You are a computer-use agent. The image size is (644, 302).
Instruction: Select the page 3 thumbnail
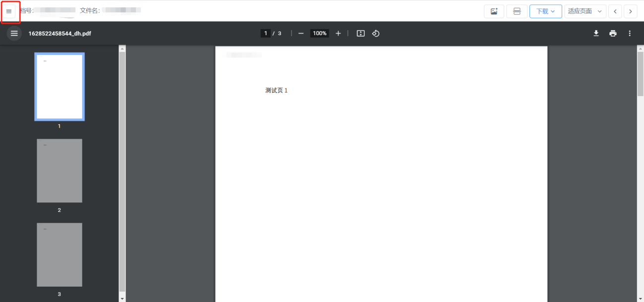[x=59, y=254]
